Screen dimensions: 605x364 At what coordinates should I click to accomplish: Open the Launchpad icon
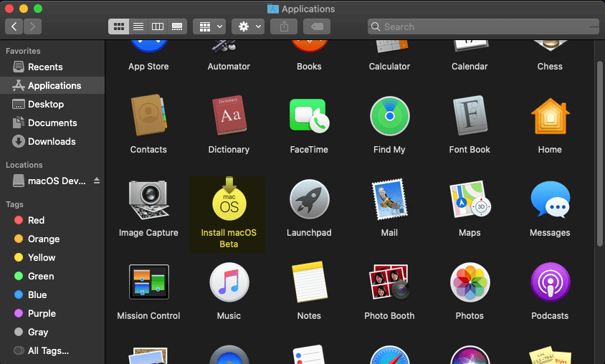pyautogui.click(x=309, y=199)
